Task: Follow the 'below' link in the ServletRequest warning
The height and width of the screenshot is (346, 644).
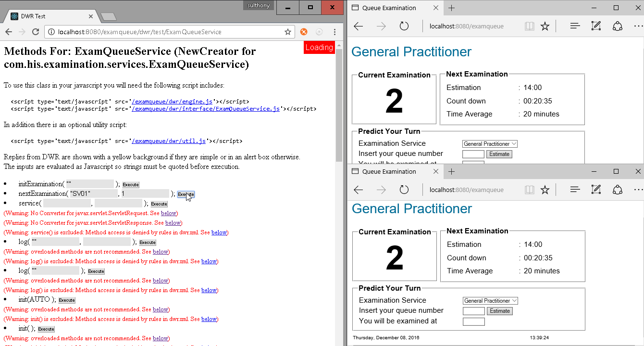Action: click(169, 213)
